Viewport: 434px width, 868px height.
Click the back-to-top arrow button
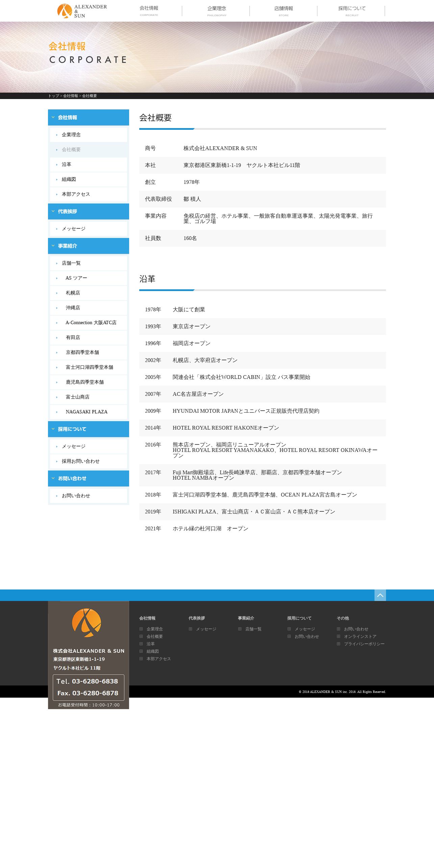tap(380, 595)
